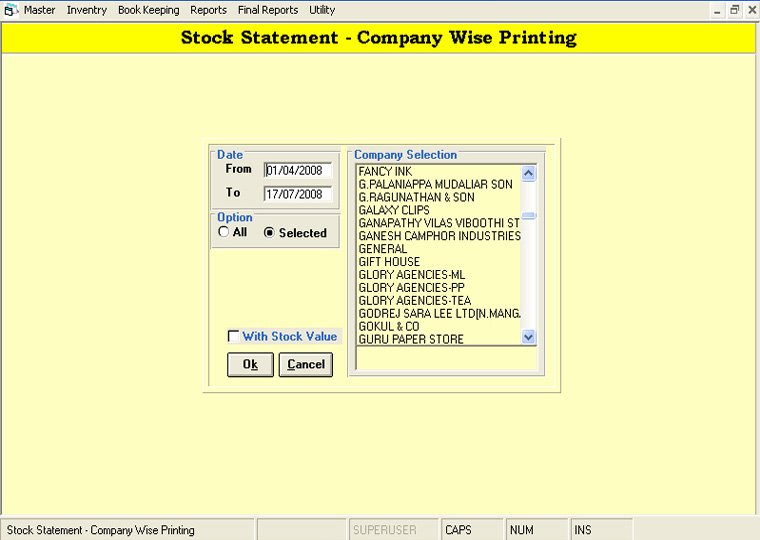Open the Master menu
The image size is (760, 540).
click(x=40, y=10)
